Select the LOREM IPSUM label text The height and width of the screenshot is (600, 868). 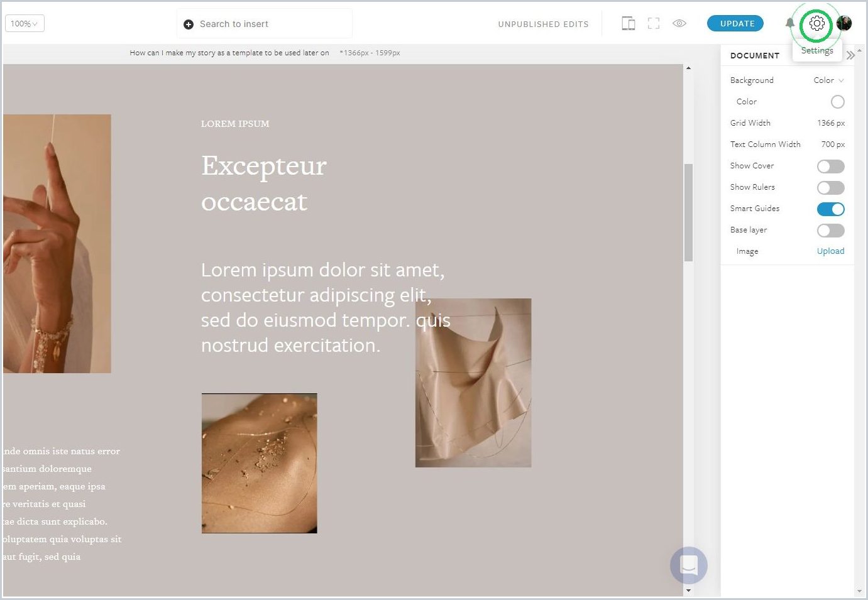pos(235,124)
